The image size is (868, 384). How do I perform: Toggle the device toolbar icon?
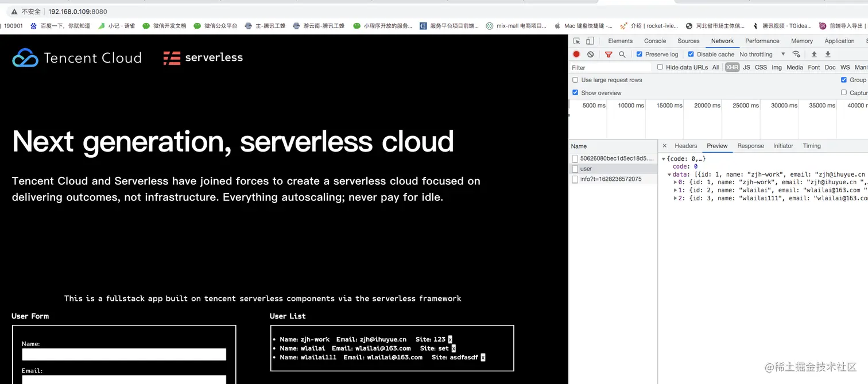[x=590, y=41]
